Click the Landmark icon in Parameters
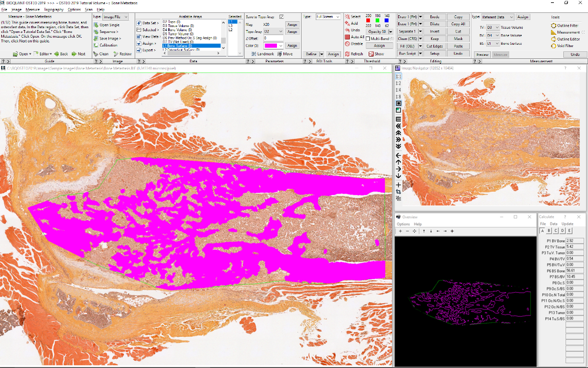 coord(253,54)
